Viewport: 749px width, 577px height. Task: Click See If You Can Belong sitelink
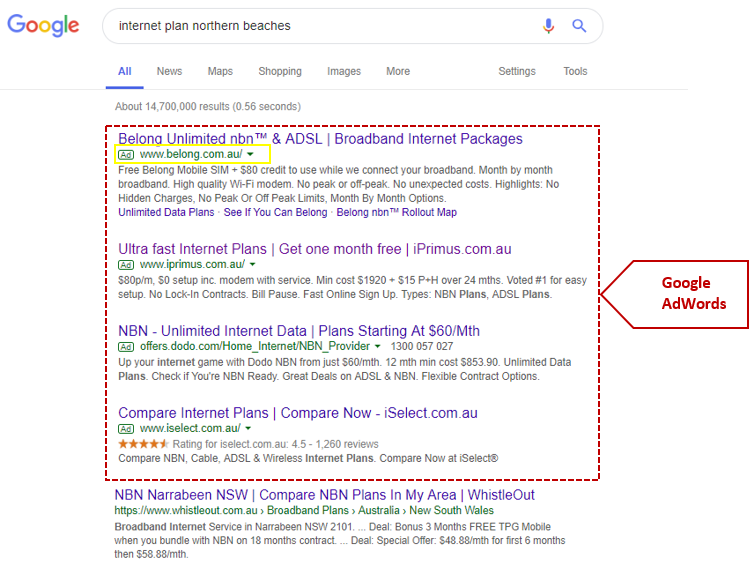point(276,212)
